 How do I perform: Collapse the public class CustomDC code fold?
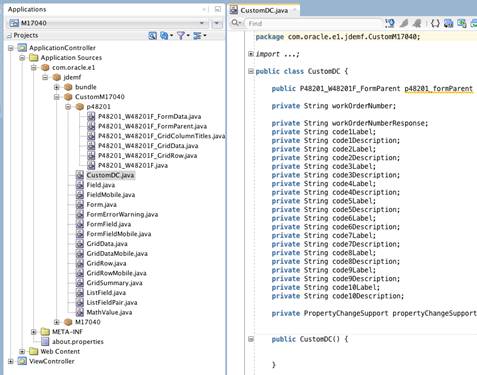click(x=251, y=71)
